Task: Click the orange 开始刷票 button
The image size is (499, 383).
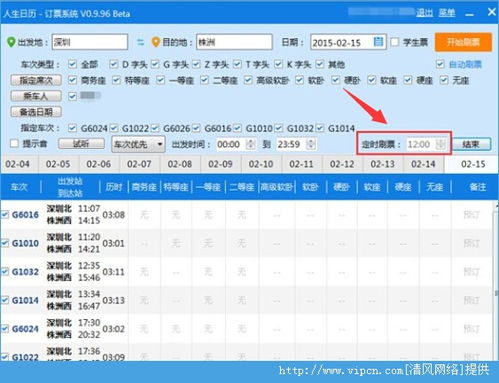Action: 463,42
